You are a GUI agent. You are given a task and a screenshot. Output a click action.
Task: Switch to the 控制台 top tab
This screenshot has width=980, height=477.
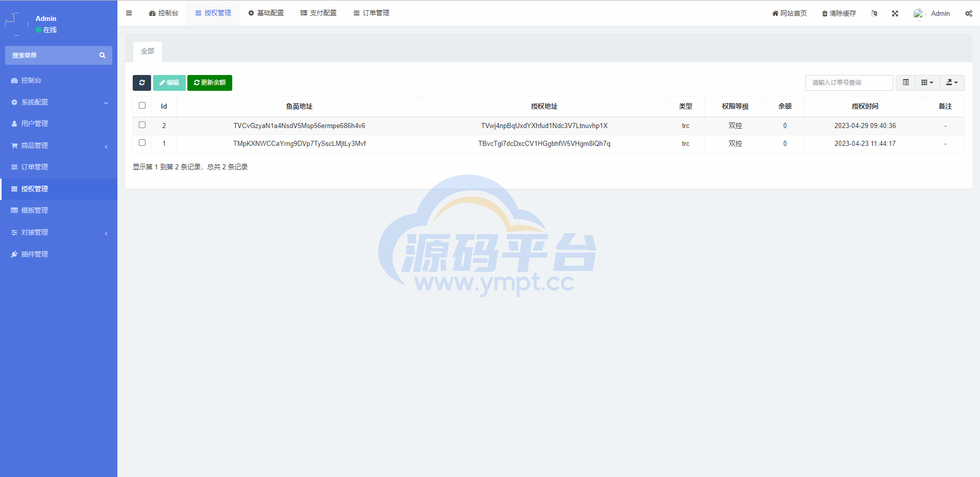click(163, 13)
